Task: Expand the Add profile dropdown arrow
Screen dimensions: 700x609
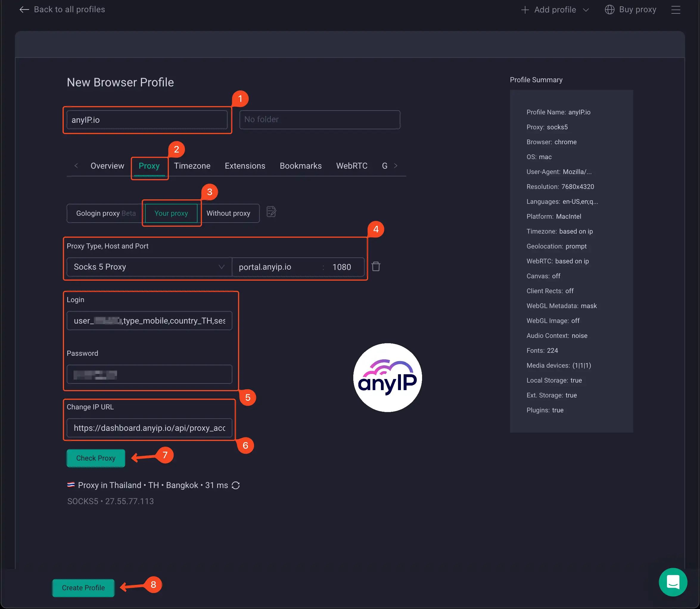Action: (x=586, y=10)
